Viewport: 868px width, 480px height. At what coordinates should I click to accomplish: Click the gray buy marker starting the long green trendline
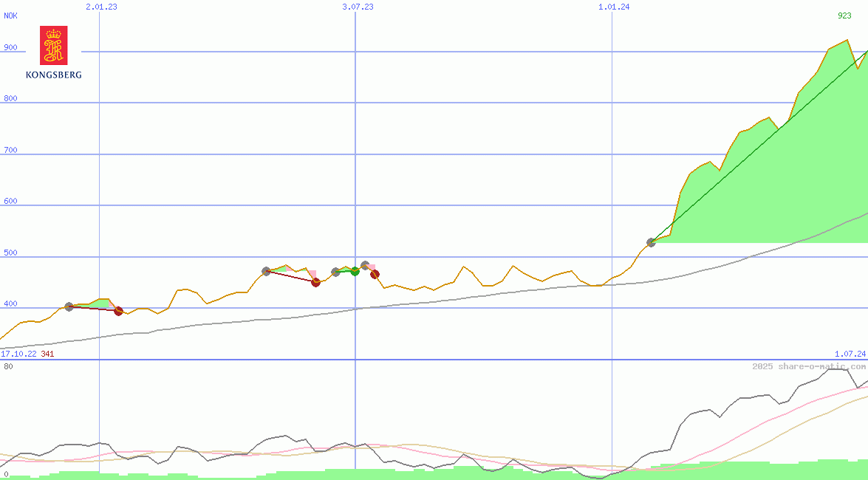tap(651, 242)
